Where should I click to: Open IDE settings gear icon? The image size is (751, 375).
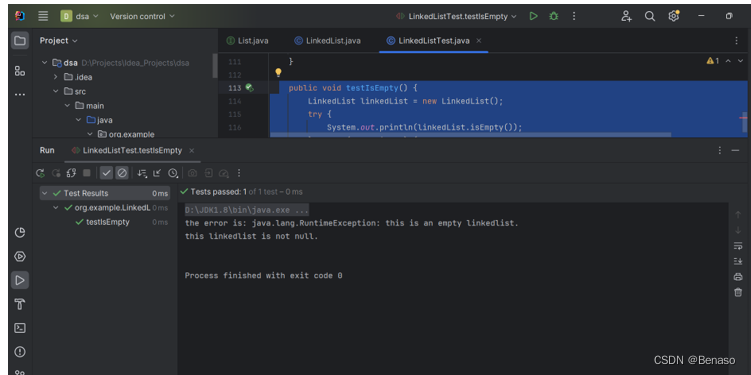click(673, 16)
